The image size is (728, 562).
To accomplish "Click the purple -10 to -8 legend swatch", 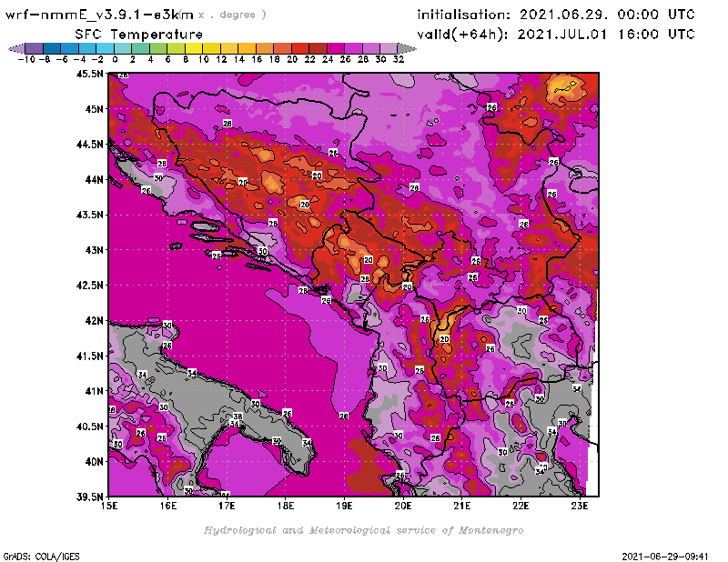I will (x=35, y=48).
